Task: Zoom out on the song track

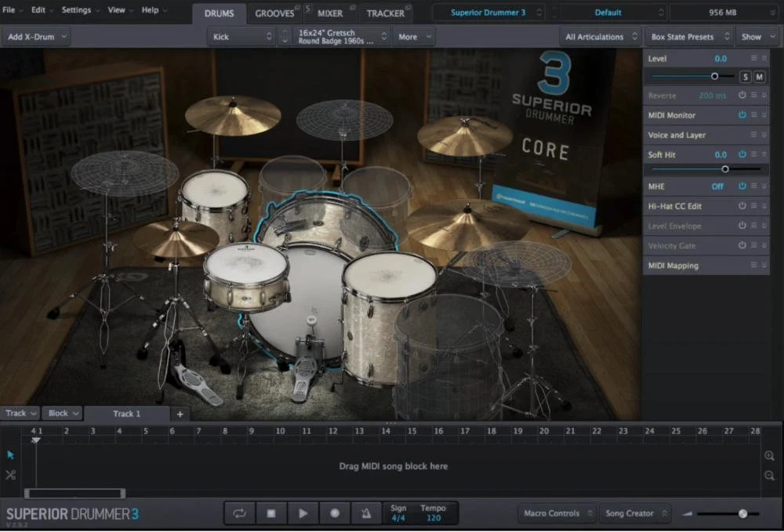Action: coord(770,476)
